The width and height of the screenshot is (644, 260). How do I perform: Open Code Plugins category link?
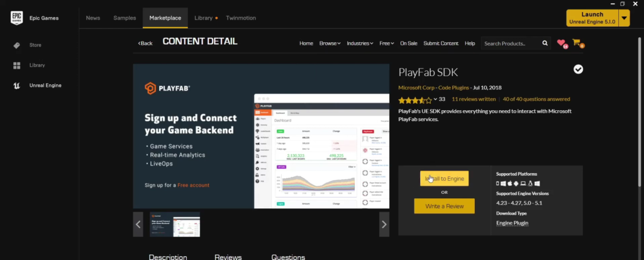pos(453,88)
